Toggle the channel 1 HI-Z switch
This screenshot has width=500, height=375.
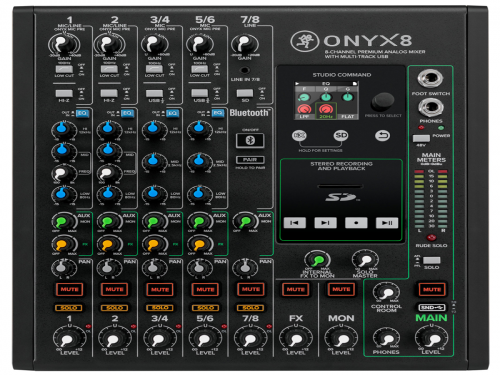(x=64, y=93)
